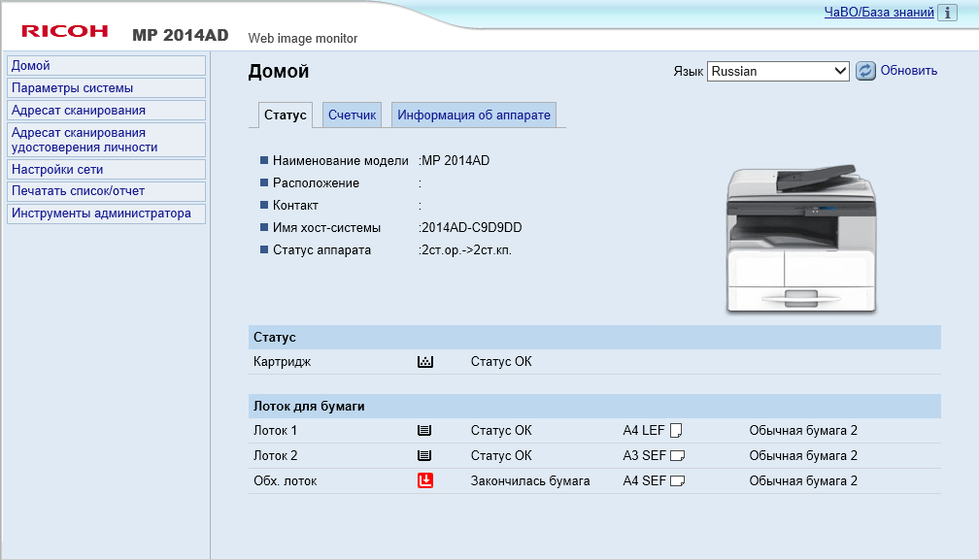Open the Язык language dropdown
This screenshot has width=979, height=560.
[778, 71]
